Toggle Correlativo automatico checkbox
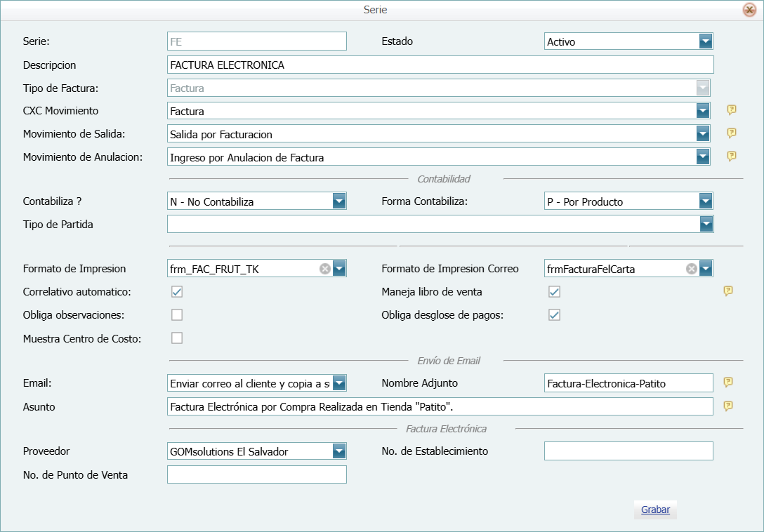The height and width of the screenshot is (532, 764). [x=177, y=292]
